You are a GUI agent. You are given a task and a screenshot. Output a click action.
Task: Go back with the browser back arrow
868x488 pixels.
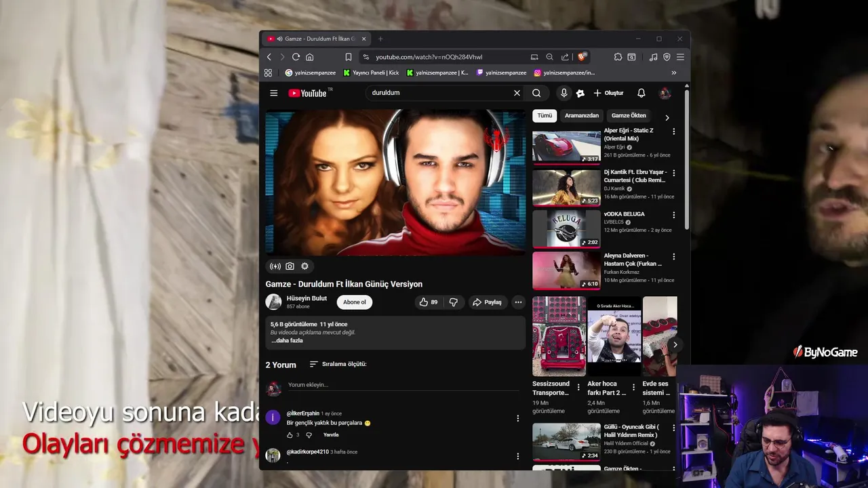click(x=269, y=57)
